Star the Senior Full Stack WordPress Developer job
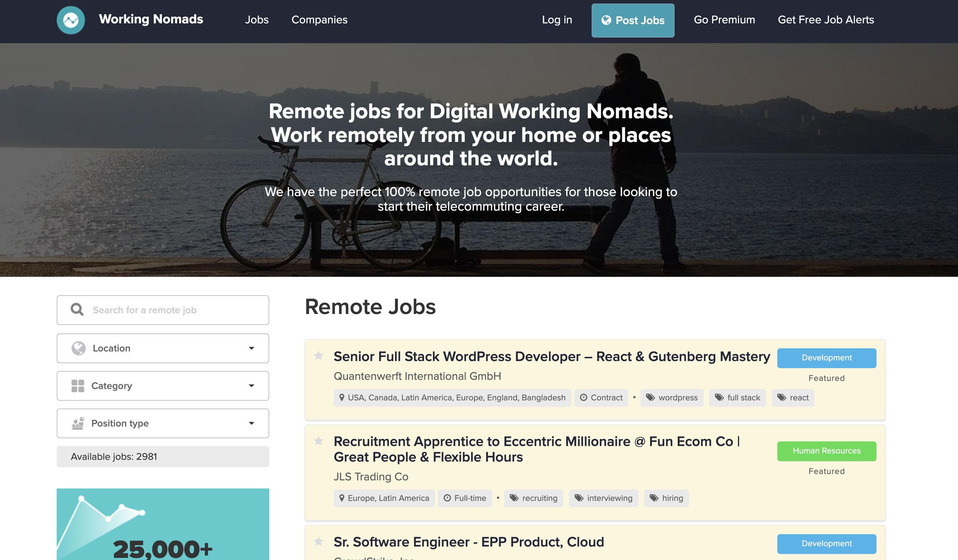Screen dimensions: 958x560 coord(319,356)
